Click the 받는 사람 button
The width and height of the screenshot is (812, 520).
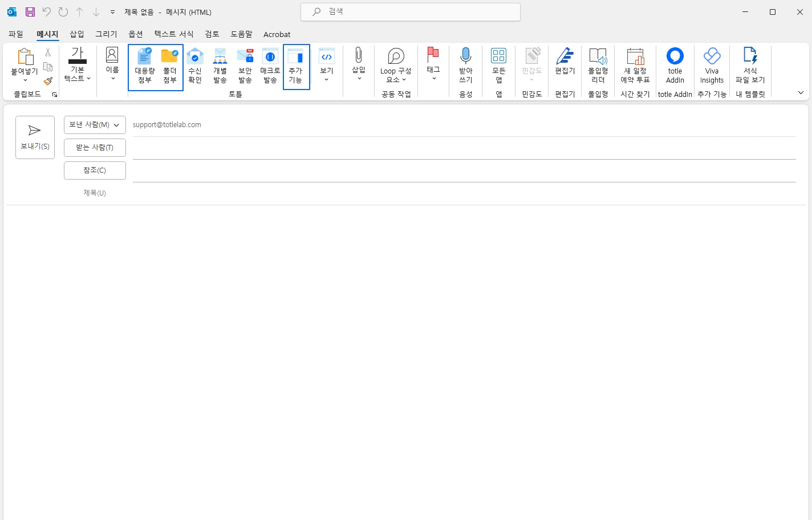95,148
